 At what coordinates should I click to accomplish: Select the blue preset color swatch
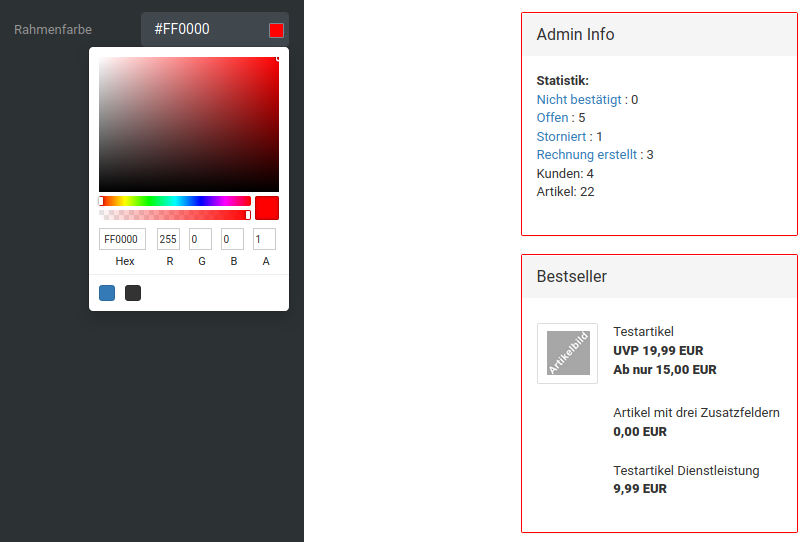(x=107, y=293)
